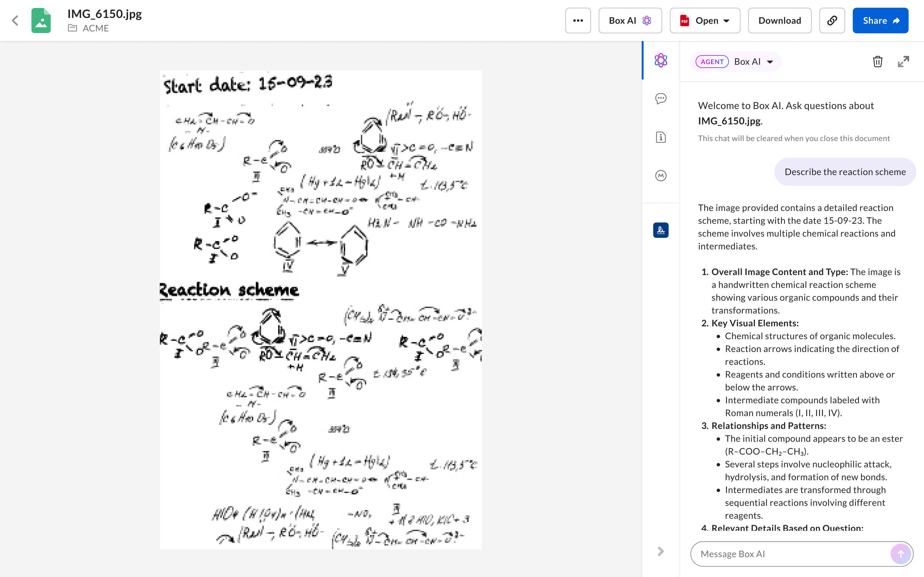This screenshot has height=577, width=924.
Task: Send message with the arrow button
Action: pyautogui.click(x=900, y=554)
